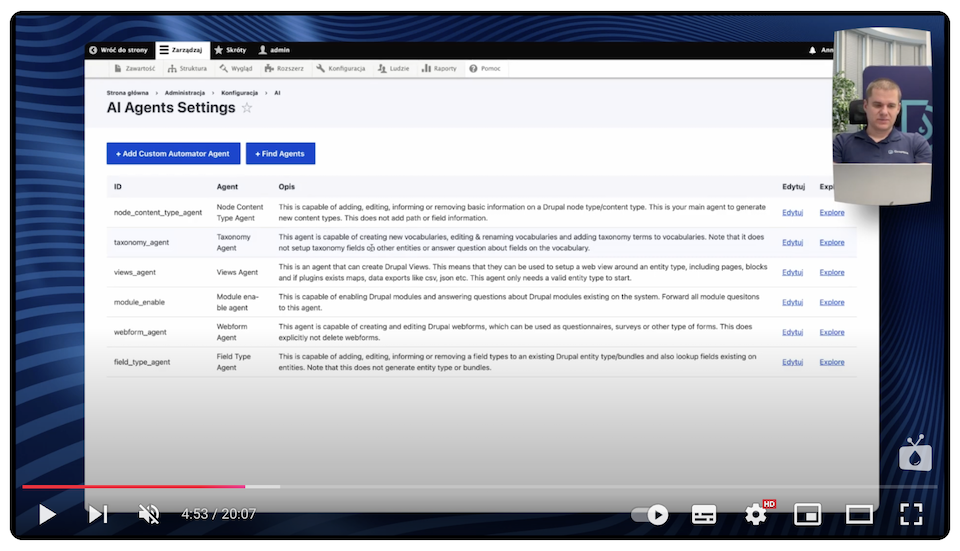Viewport: 960px width, 551px height.
Task: Enter full screen mode
Action: click(x=911, y=514)
